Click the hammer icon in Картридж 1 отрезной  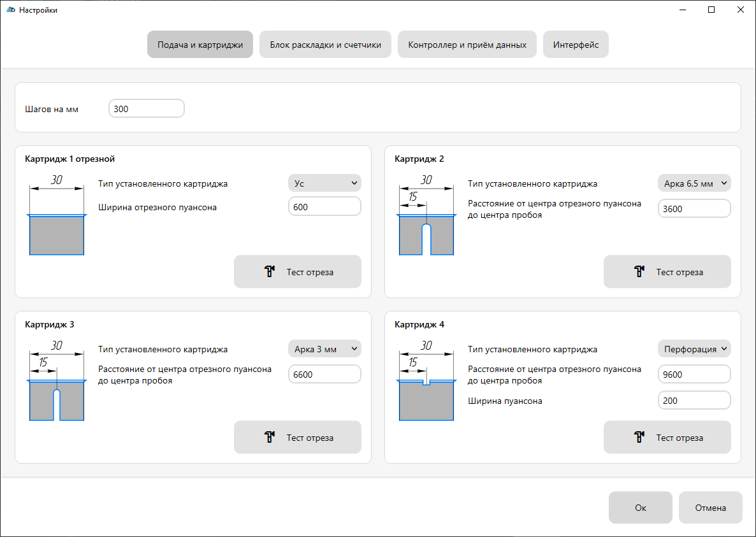(x=270, y=272)
